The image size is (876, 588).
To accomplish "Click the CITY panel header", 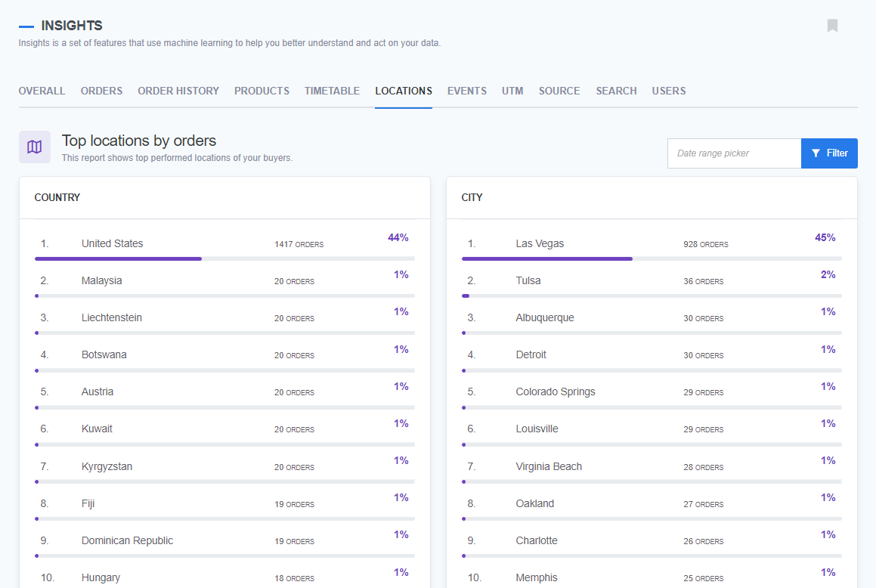I will click(472, 198).
